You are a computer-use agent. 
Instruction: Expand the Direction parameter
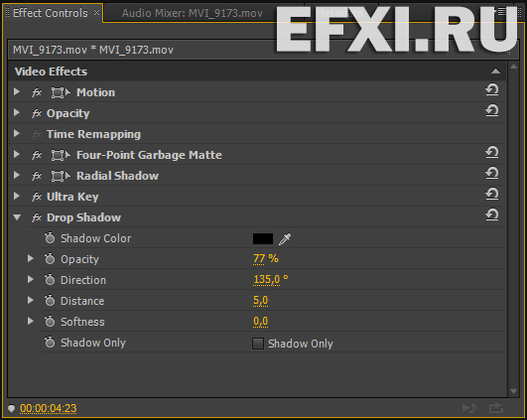tap(30, 279)
